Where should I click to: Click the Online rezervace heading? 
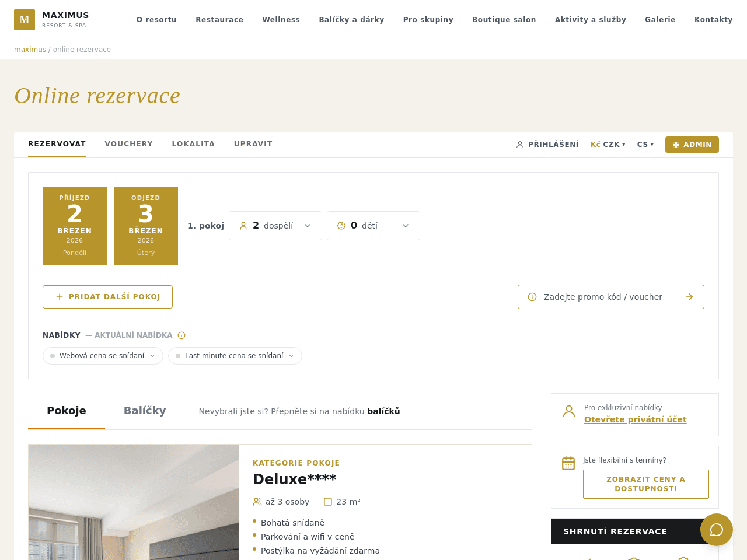pos(97,96)
